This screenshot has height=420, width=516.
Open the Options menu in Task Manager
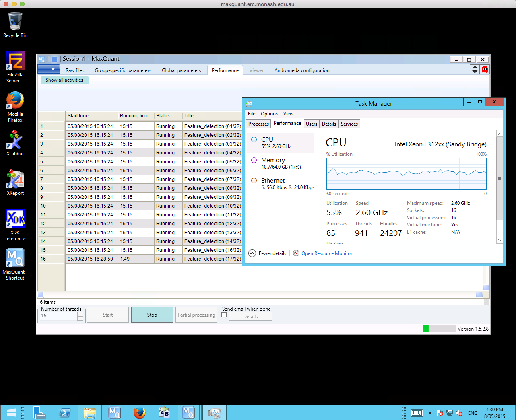(269, 114)
